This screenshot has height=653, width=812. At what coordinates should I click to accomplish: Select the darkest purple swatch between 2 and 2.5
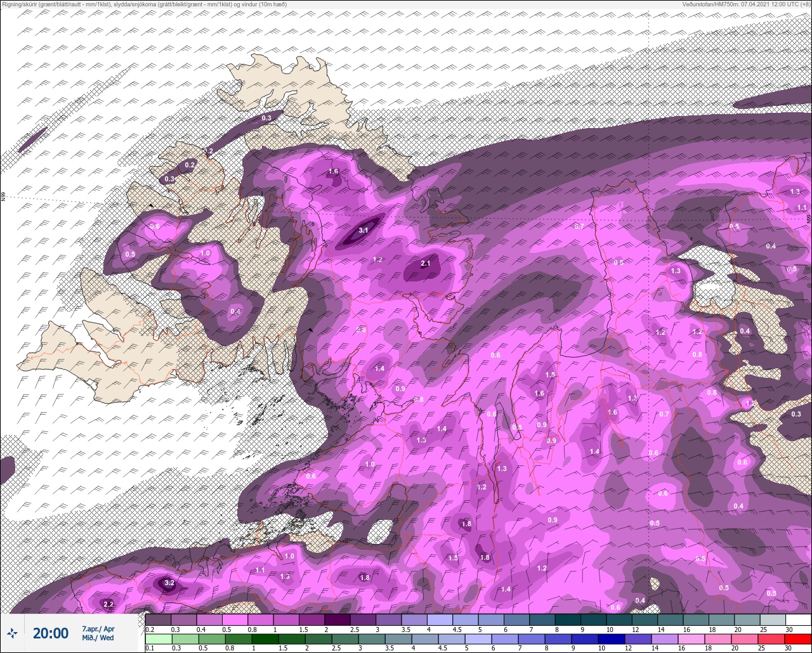tap(337, 619)
